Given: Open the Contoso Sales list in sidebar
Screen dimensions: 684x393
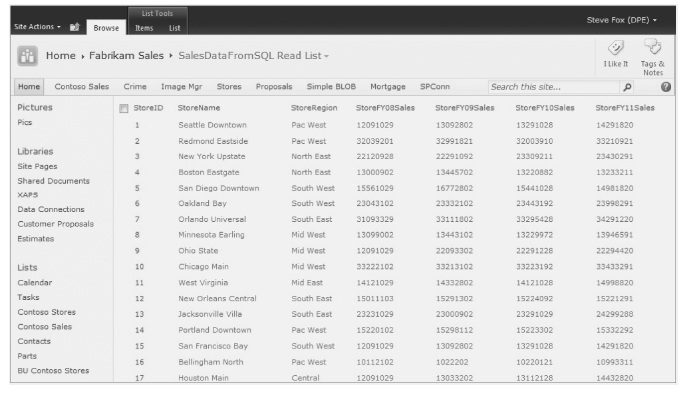Looking at the screenshot, I should (44, 327).
